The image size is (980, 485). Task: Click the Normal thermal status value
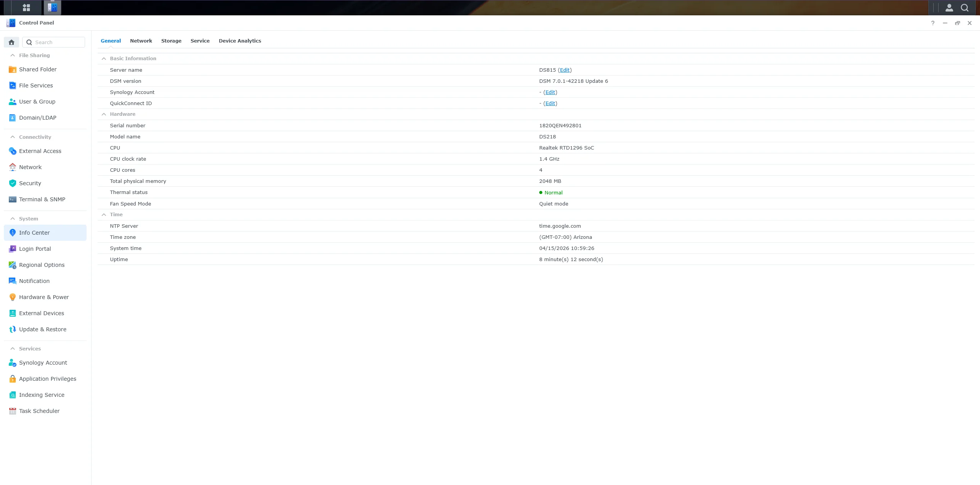553,192
